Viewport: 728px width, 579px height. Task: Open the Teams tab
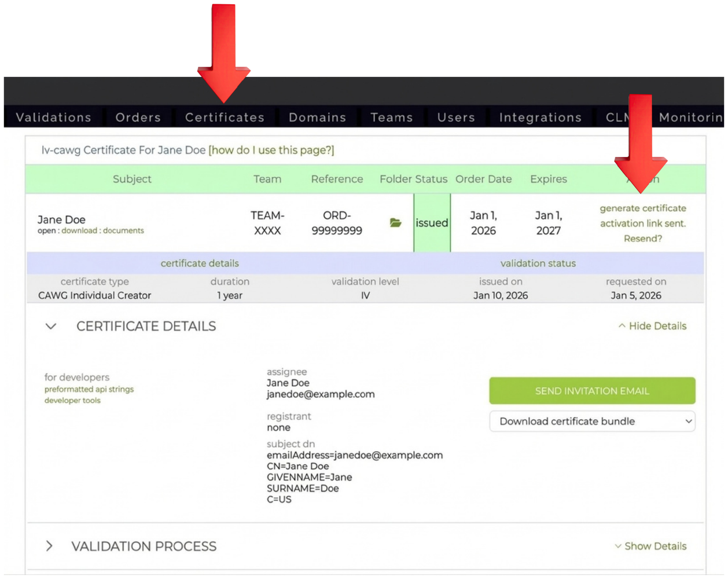(391, 118)
